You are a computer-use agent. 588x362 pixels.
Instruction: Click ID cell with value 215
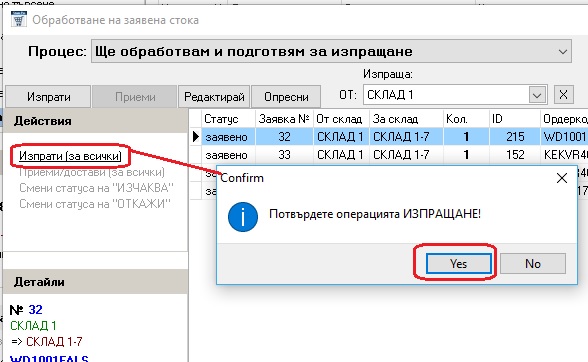pos(514,137)
